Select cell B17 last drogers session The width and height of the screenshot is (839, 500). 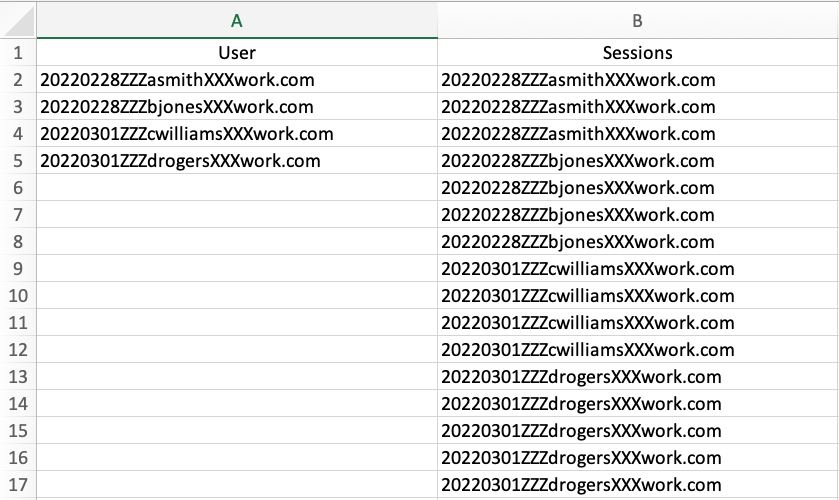pos(581,485)
